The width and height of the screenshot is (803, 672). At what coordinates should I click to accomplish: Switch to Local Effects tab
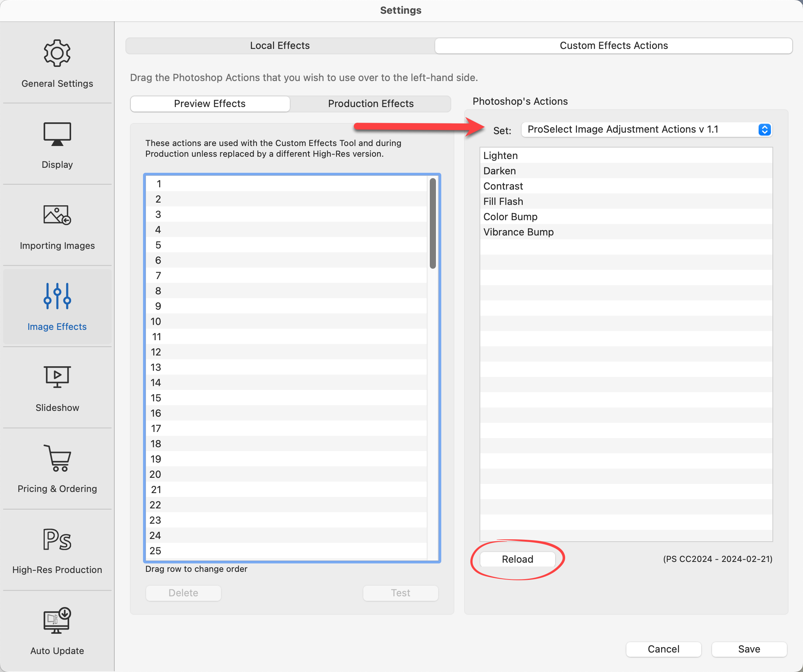tap(280, 45)
